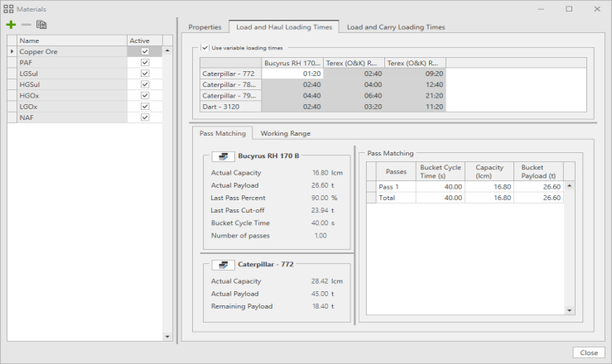
Task: Select the LGSul material row
Action: (72, 74)
